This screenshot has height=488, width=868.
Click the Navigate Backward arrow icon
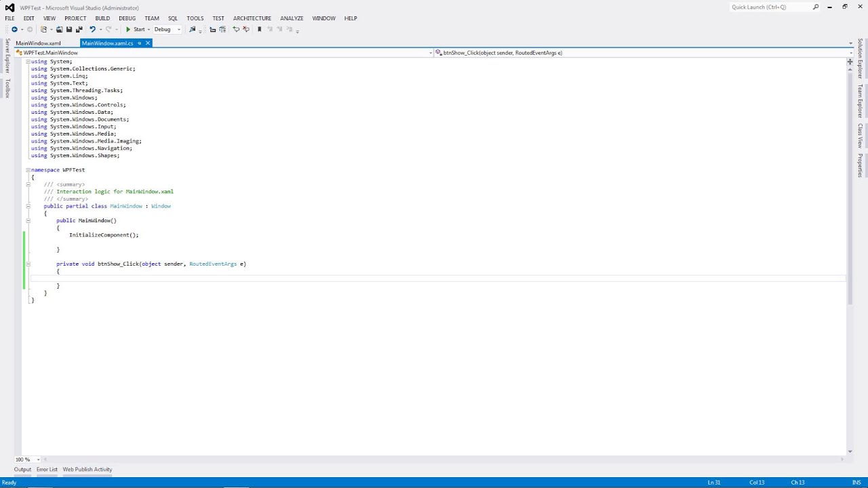point(14,29)
